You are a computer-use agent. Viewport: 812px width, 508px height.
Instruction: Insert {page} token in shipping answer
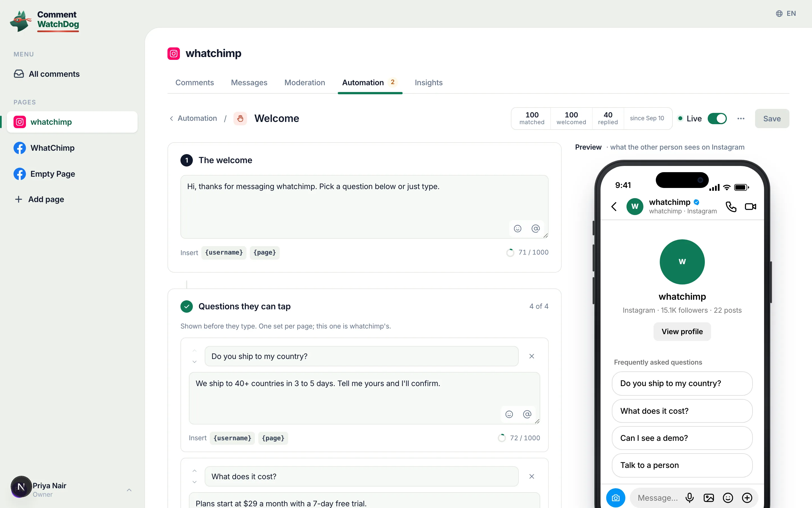coord(273,438)
